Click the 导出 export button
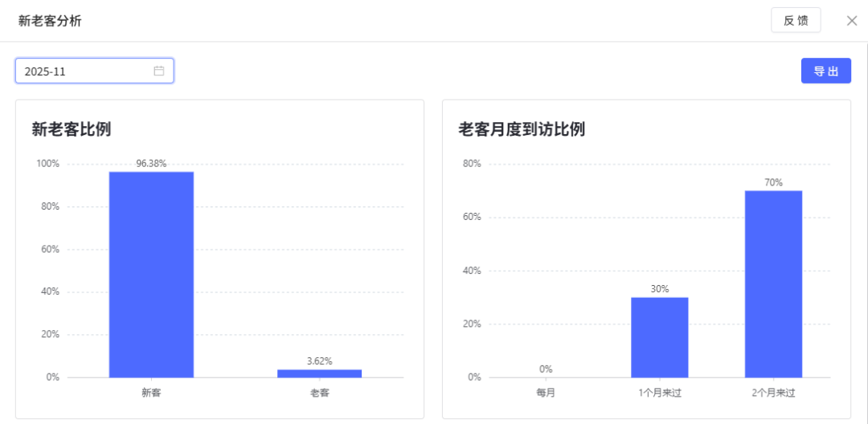 point(825,71)
